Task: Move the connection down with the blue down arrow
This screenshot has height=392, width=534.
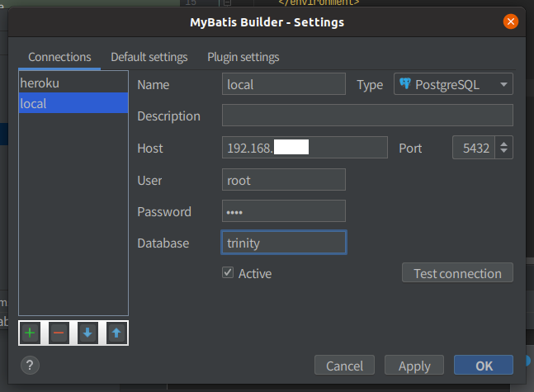Action: (x=87, y=333)
